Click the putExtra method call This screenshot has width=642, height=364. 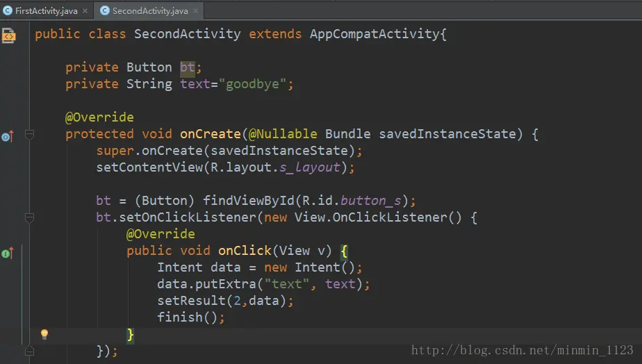point(226,284)
